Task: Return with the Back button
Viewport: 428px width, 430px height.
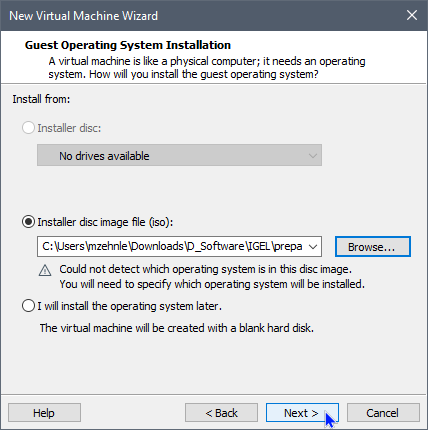Action: click(x=221, y=413)
